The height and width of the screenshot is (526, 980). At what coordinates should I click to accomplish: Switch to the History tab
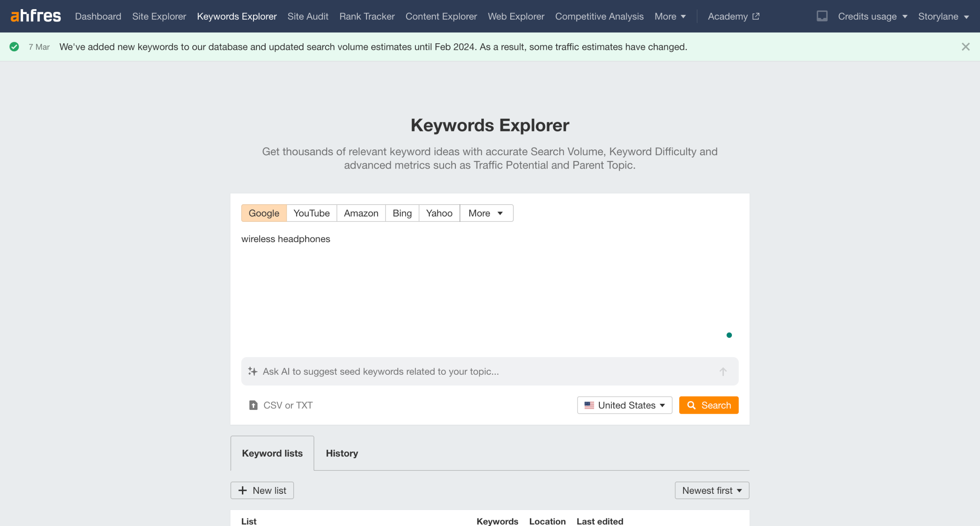tap(341, 453)
